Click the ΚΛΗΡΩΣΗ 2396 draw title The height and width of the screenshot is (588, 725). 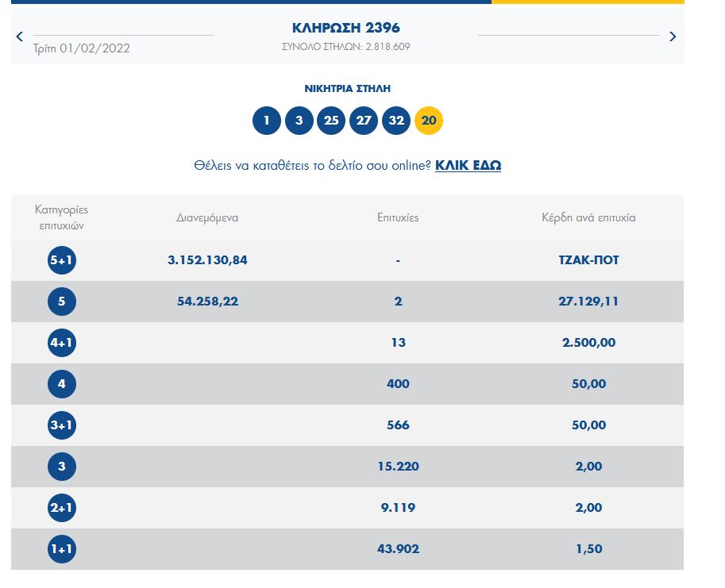click(x=346, y=28)
